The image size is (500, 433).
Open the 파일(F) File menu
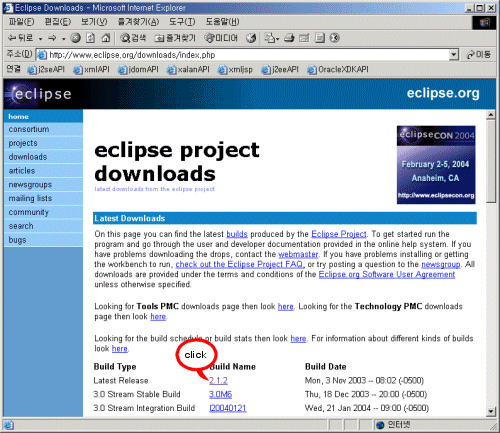[21, 22]
